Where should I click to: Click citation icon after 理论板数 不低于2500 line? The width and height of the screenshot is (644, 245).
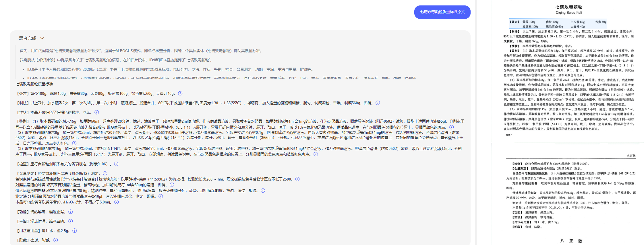tap(297, 179)
